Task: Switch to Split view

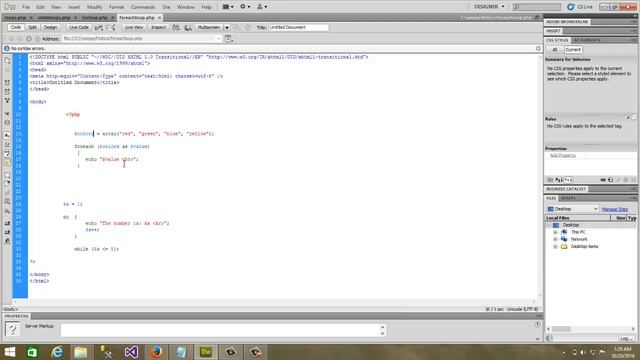Action: click(32, 27)
